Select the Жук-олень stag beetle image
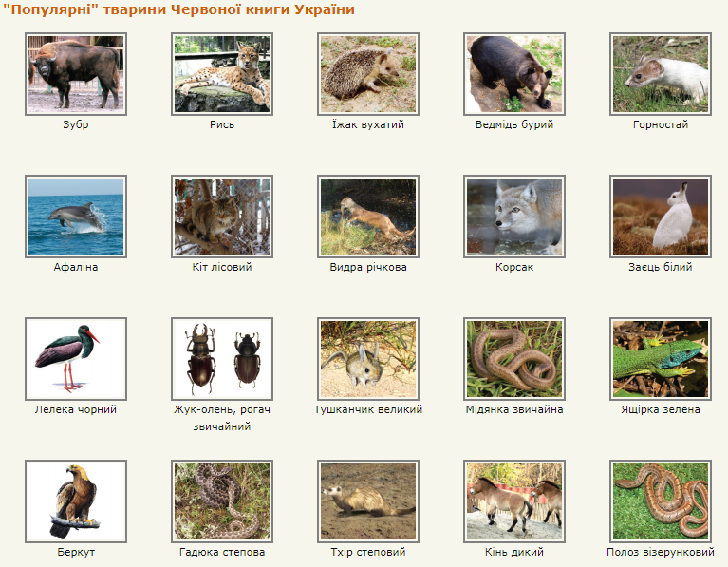The width and height of the screenshot is (728, 567). coord(222,359)
